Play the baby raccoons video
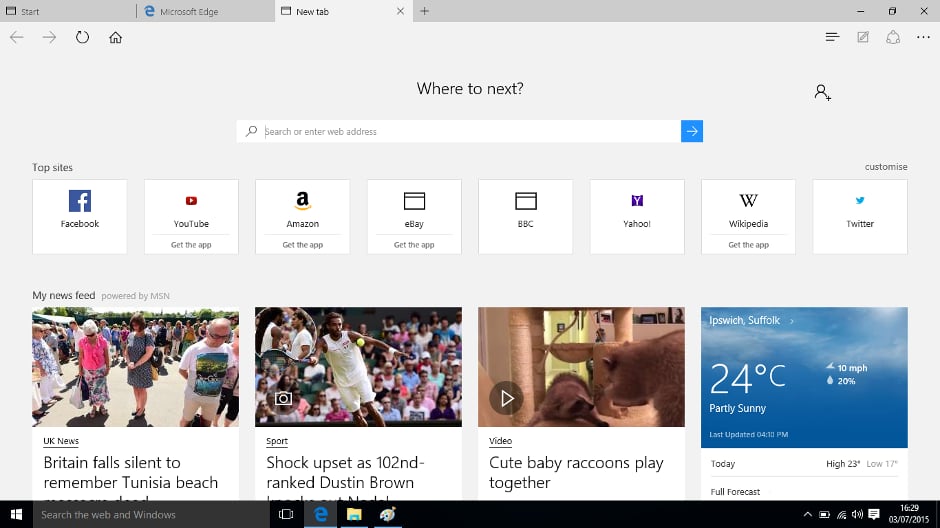The width and height of the screenshot is (940, 528). tap(506, 398)
